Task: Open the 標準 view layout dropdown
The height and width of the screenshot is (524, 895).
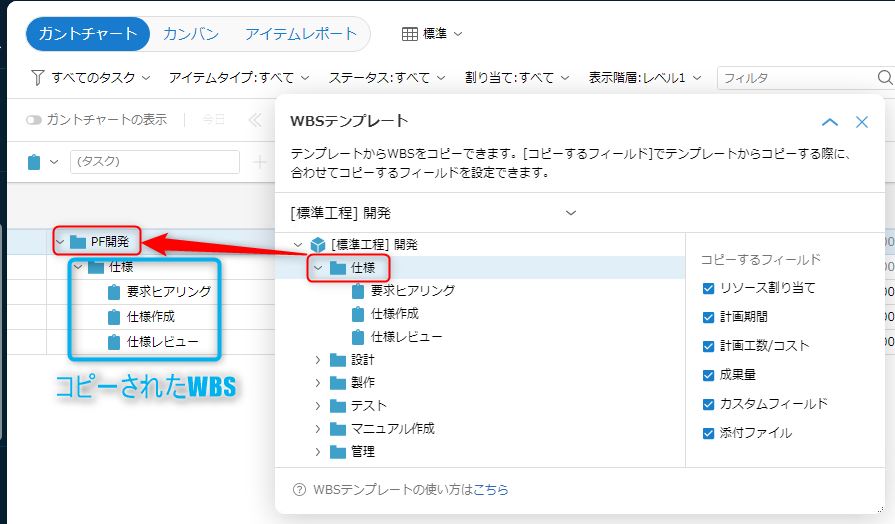Action: [432, 34]
